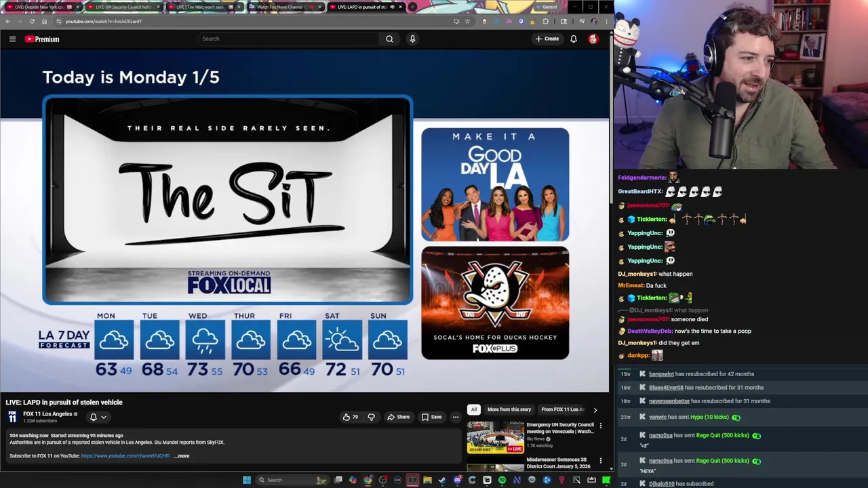Viewport: 868px width, 488px height.
Task: Open Emergency UN Security Council video thumbnail
Action: (x=494, y=437)
